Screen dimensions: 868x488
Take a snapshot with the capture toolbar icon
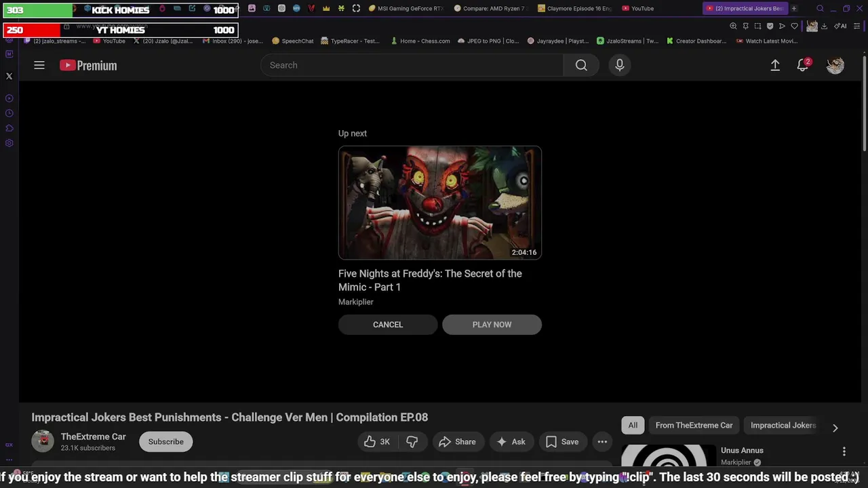click(x=757, y=26)
